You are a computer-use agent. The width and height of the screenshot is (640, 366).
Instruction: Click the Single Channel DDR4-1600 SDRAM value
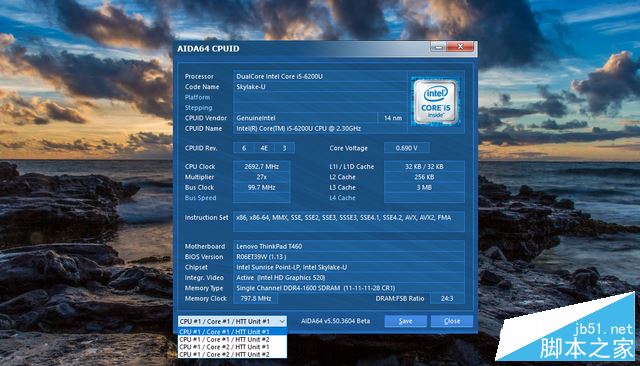click(349, 288)
